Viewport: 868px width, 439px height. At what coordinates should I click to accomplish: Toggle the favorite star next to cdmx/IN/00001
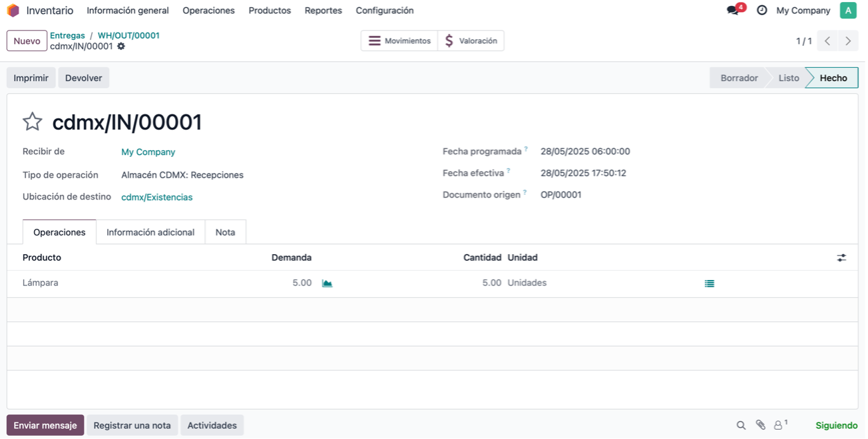click(33, 122)
